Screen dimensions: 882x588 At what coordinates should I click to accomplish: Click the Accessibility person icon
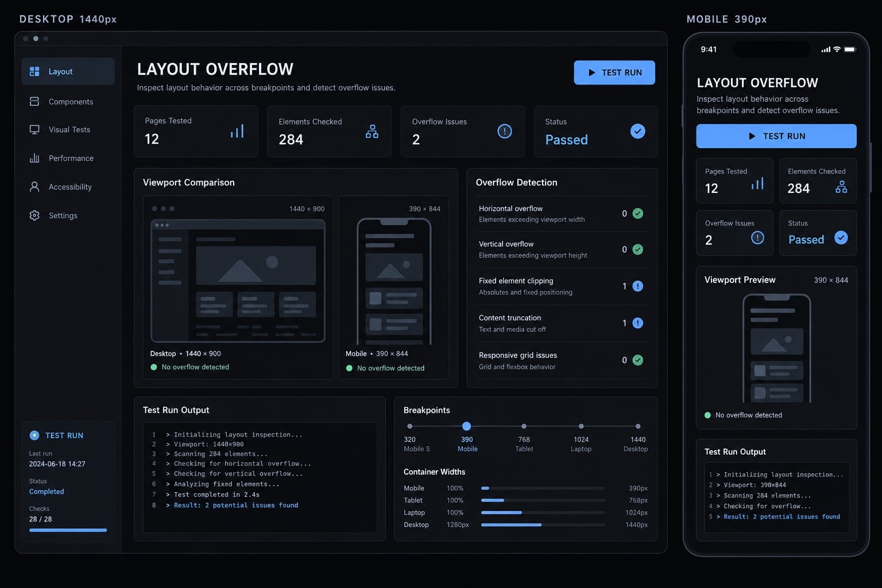pos(34,187)
